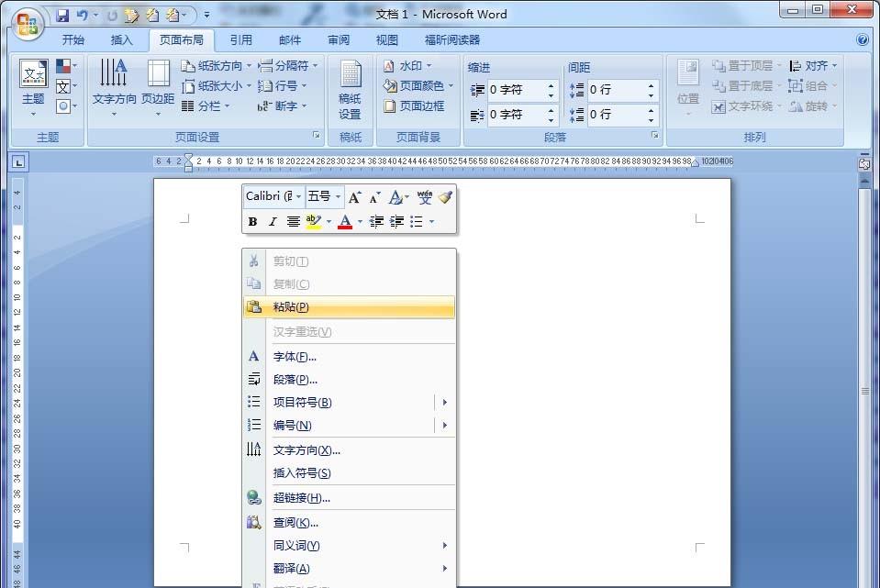This screenshot has width=880, height=588.
Task: Click the 分栏 icon
Action: tap(209, 105)
